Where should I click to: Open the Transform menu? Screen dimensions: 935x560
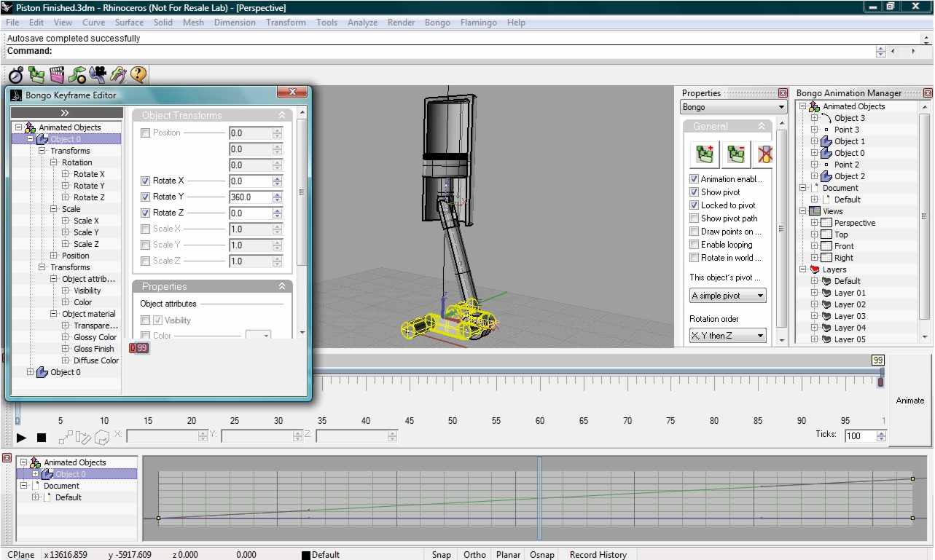[x=286, y=23]
